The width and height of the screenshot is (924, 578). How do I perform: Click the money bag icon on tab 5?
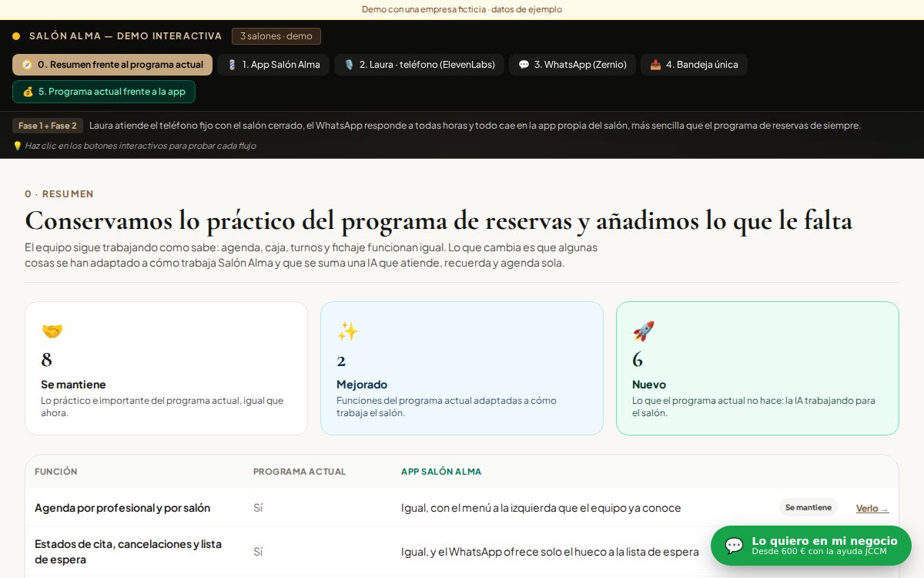(x=28, y=92)
